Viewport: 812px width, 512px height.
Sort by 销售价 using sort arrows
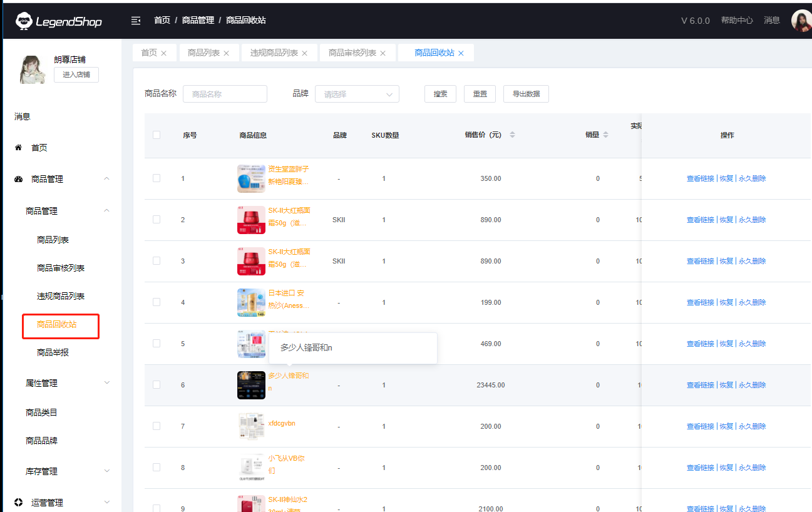coord(512,135)
